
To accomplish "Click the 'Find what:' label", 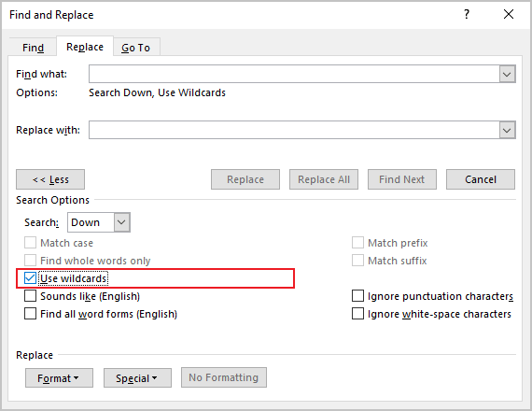I will (41, 74).
